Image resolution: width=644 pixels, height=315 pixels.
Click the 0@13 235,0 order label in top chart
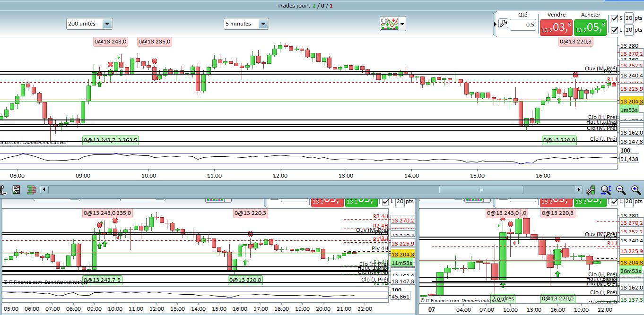(x=154, y=42)
